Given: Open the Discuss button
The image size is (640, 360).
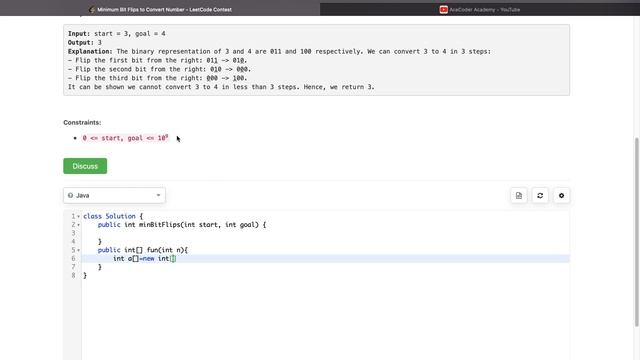Looking at the screenshot, I should [85, 166].
